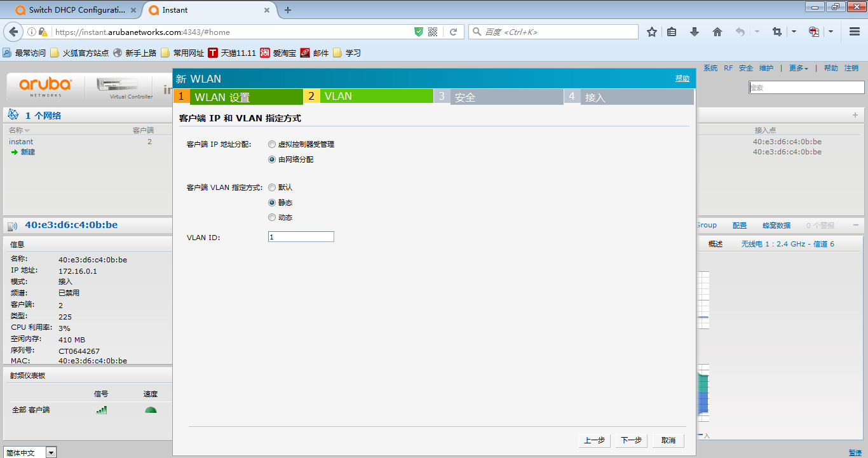Image resolution: width=868 pixels, height=458 pixels.
Task: Open 帮助 link in the WLAN dialog header
Action: (x=682, y=78)
